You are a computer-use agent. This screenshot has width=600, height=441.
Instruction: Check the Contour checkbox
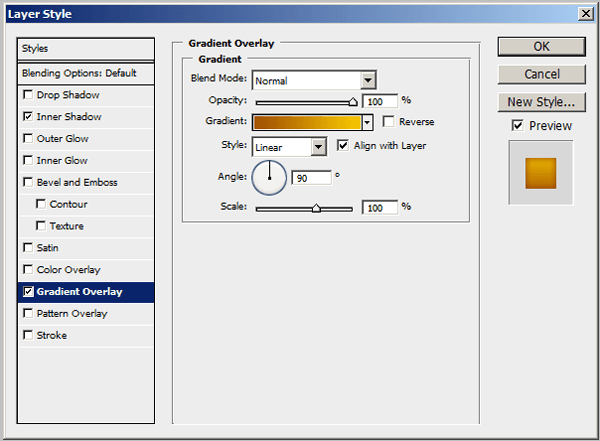41,203
